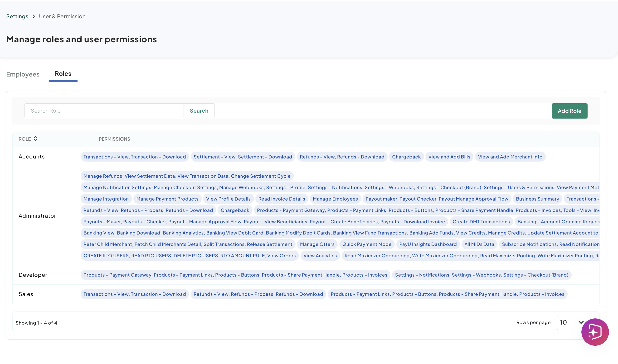Select the Developer role row
Viewport: 618px width, 364px height.
306,275
